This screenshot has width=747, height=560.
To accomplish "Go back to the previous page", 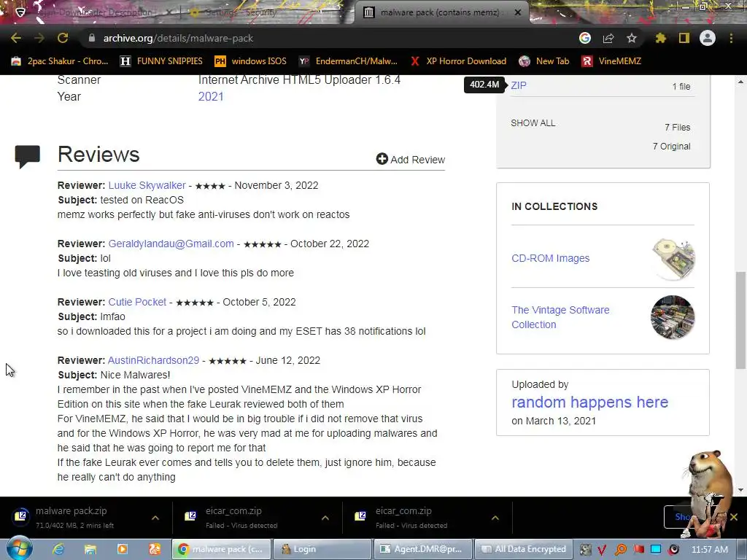I will [x=16, y=38].
